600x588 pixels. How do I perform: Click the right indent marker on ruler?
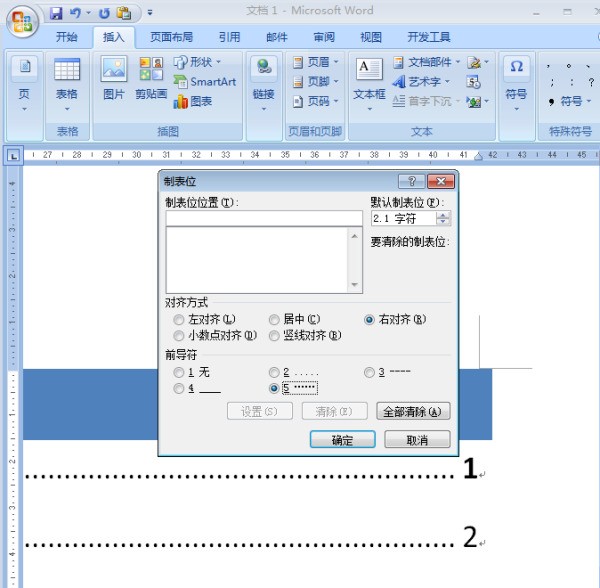[478, 156]
